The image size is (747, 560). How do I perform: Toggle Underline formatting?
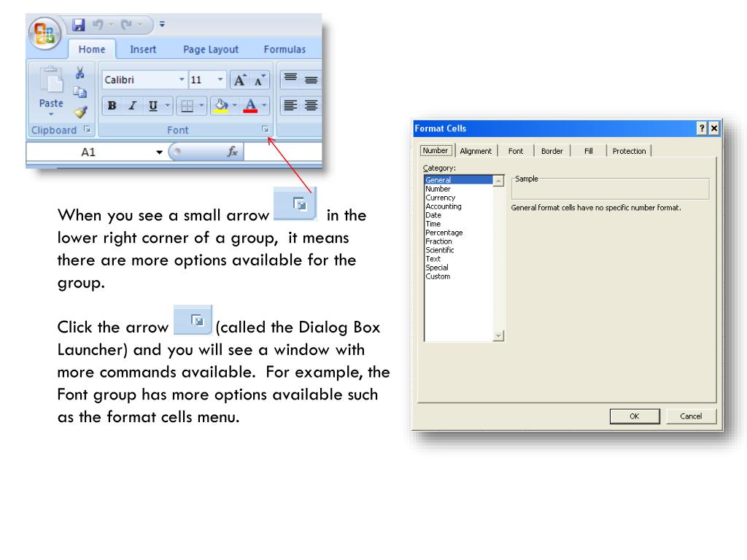click(153, 106)
